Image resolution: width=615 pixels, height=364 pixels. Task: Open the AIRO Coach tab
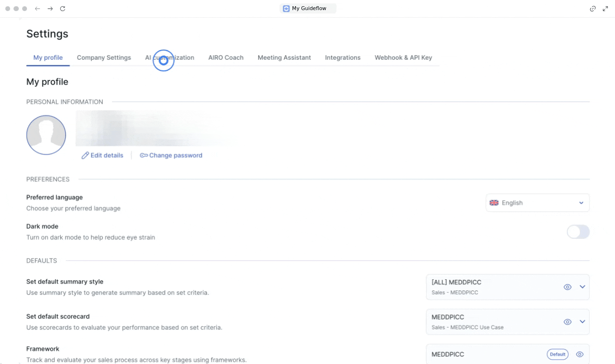coord(226,57)
